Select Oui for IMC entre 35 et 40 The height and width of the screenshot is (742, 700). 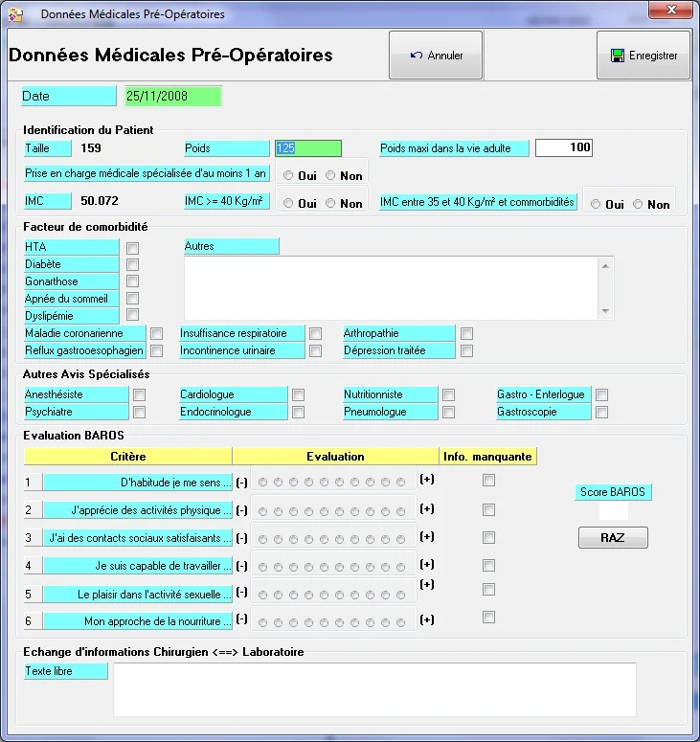click(x=596, y=204)
